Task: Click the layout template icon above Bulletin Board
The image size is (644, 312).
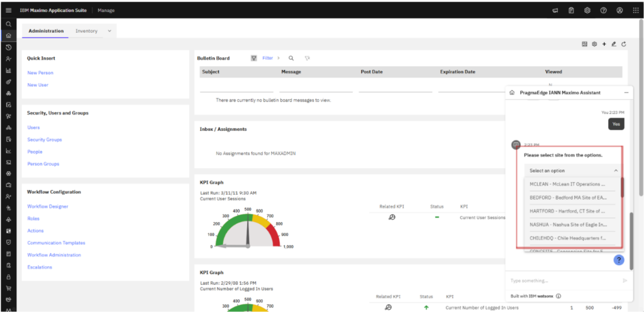Action: coord(584,44)
